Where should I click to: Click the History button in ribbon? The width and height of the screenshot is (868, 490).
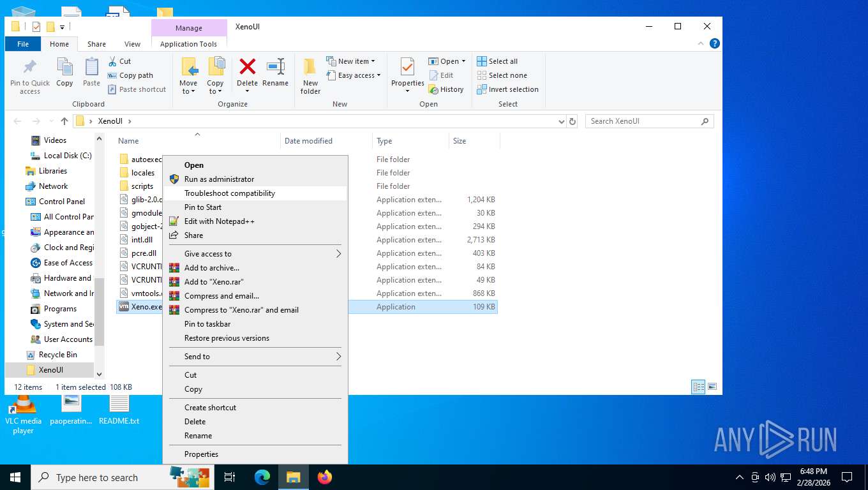(x=446, y=89)
